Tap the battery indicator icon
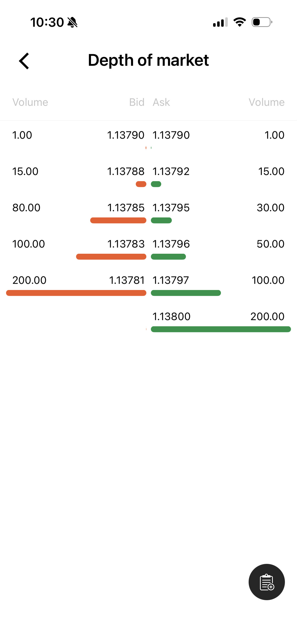 pyautogui.click(x=262, y=22)
